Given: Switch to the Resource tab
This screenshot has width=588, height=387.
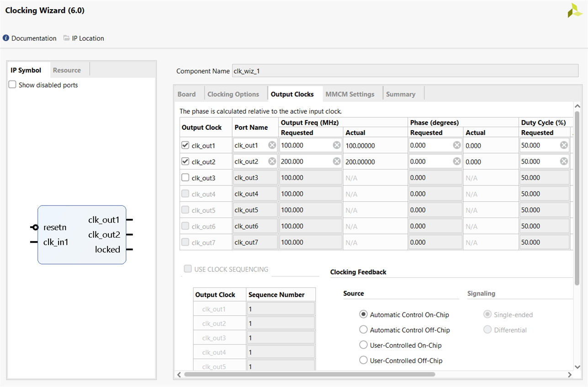Looking at the screenshot, I should 67,70.
